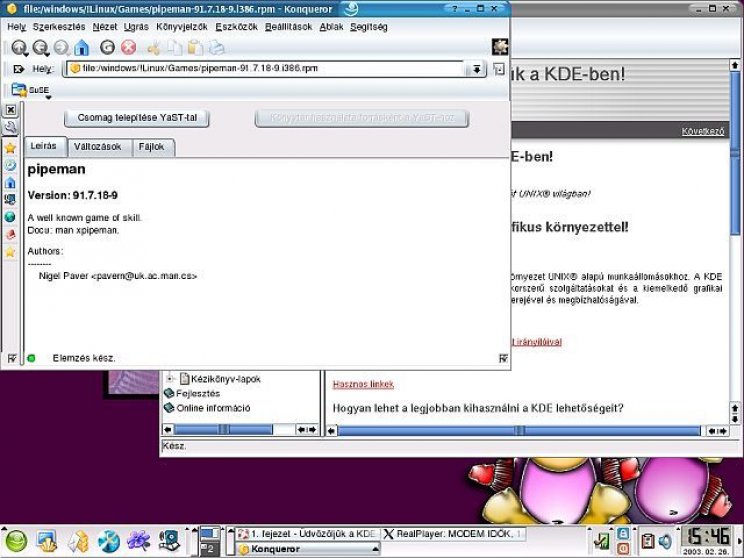The height and width of the screenshot is (558, 744).
Task: Click the lock screen tray icon
Action: pyautogui.click(x=623, y=534)
